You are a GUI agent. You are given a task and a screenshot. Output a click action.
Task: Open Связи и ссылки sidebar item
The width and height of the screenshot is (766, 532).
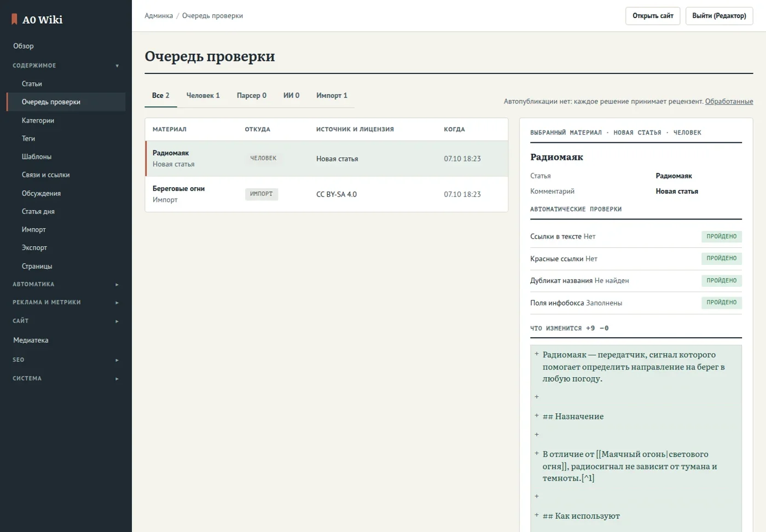tap(66, 175)
